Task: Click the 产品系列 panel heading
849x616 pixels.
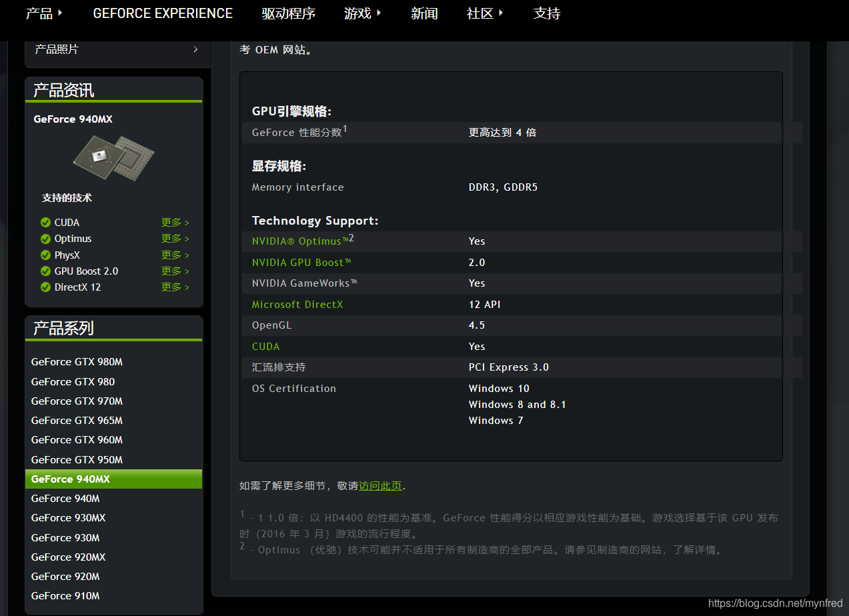Action: [64, 328]
